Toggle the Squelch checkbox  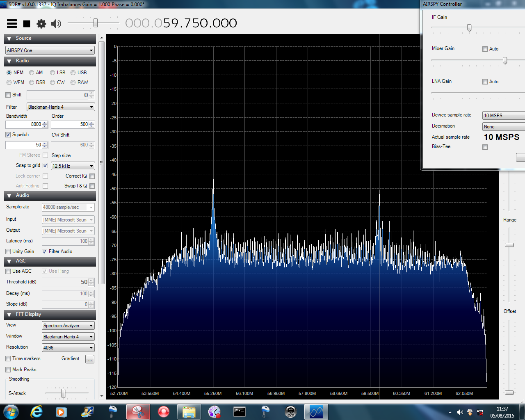point(8,135)
